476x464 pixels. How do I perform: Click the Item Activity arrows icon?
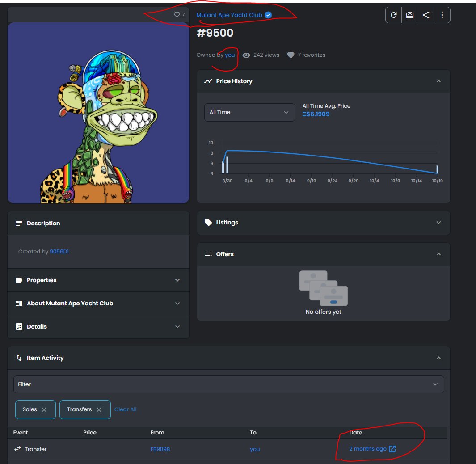pos(19,358)
